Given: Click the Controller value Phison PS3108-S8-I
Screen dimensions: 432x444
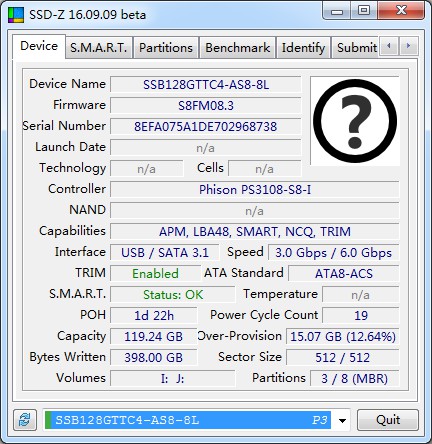Looking at the screenshot, I should (x=255, y=190).
